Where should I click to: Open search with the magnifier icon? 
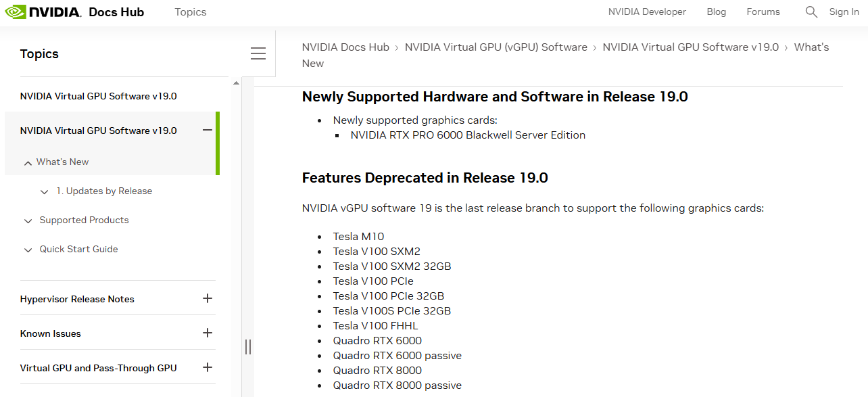coord(811,11)
